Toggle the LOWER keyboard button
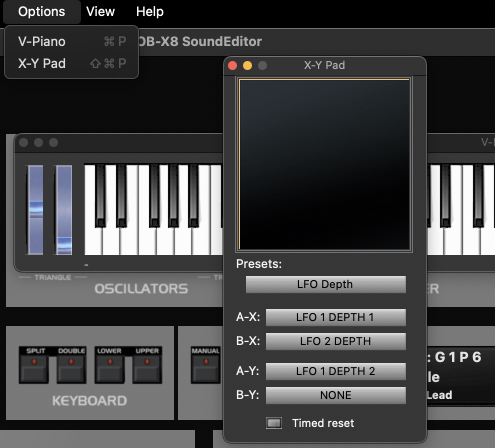The width and height of the screenshot is (495, 448). point(109,369)
